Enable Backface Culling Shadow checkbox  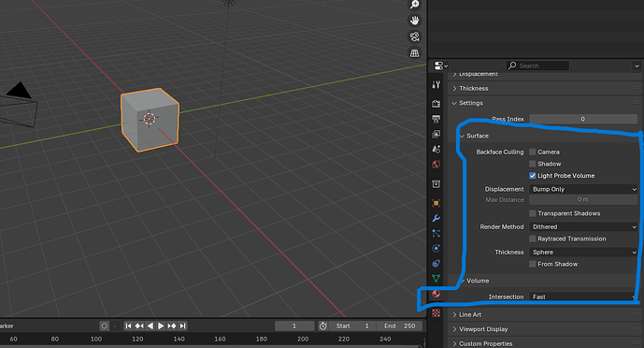coord(533,164)
